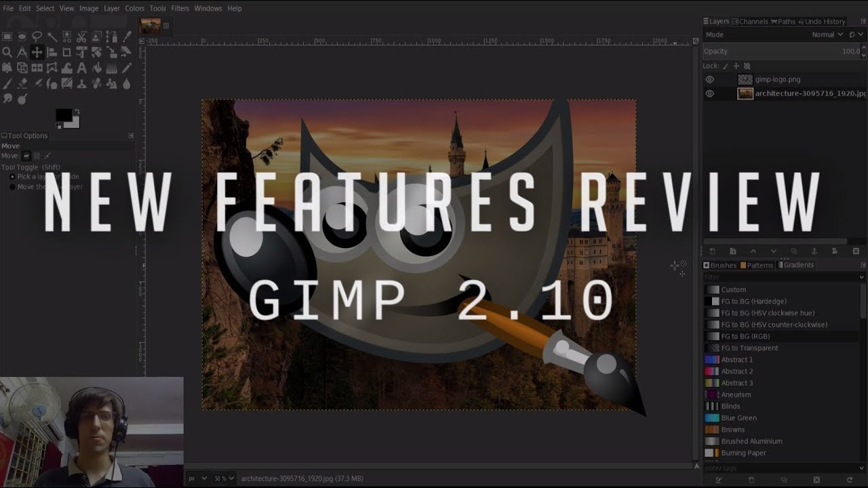Delete the layer using Layers panel button
This screenshot has height=488, width=868.
(856, 251)
